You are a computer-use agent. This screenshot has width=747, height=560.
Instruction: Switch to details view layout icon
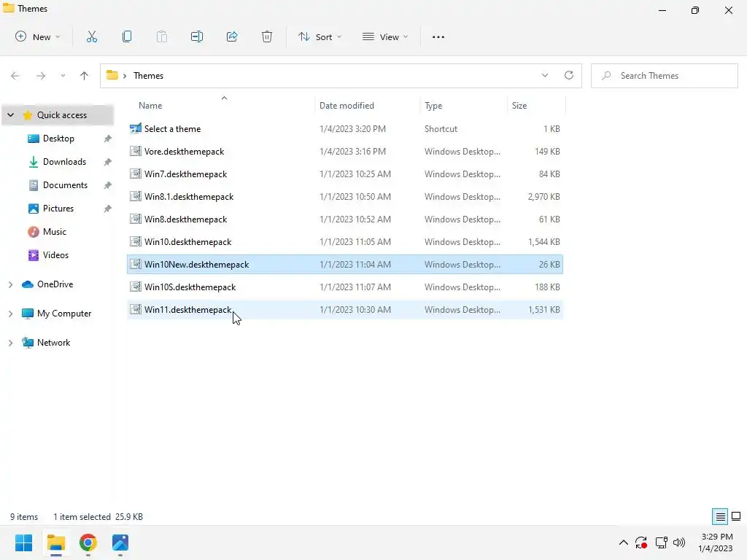click(x=720, y=516)
